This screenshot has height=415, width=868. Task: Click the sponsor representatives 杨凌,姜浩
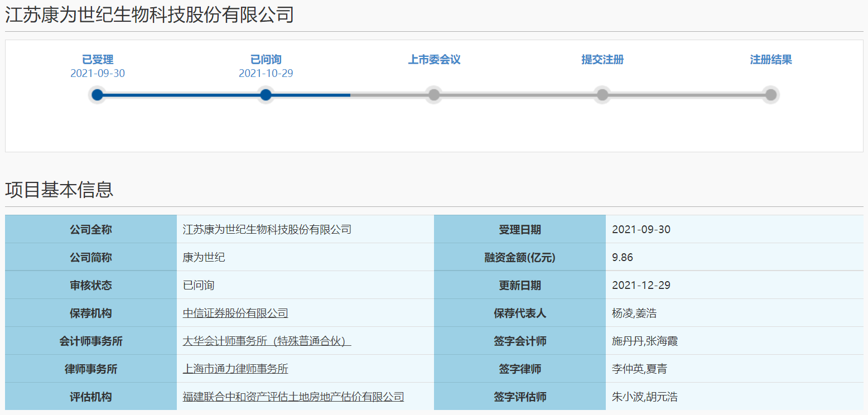pyautogui.click(x=634, y=313)
